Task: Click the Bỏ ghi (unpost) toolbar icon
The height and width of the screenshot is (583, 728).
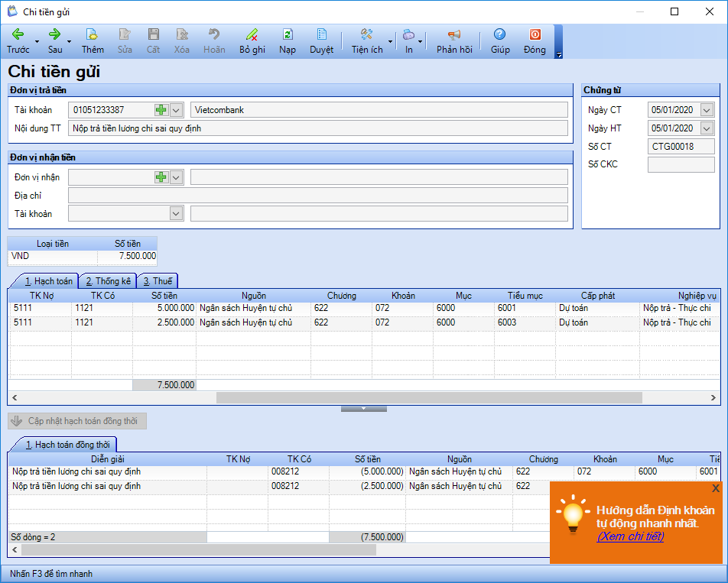Action: (252, 35)
